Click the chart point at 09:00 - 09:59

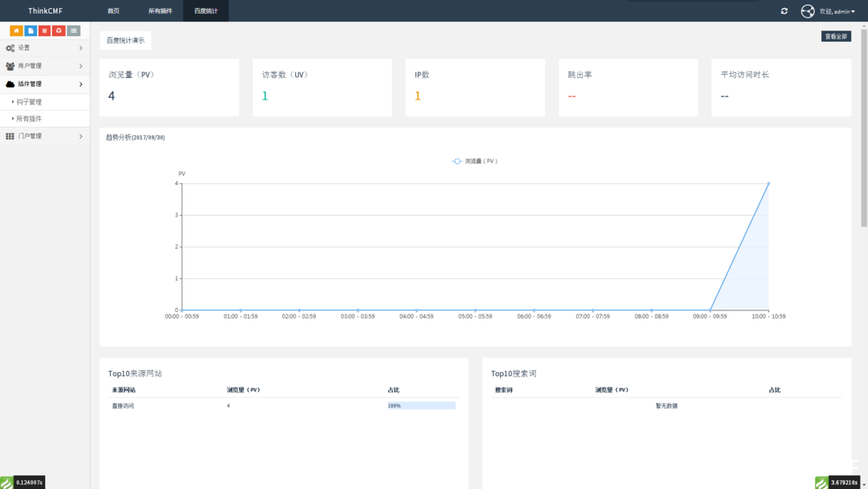pos(710,310)
